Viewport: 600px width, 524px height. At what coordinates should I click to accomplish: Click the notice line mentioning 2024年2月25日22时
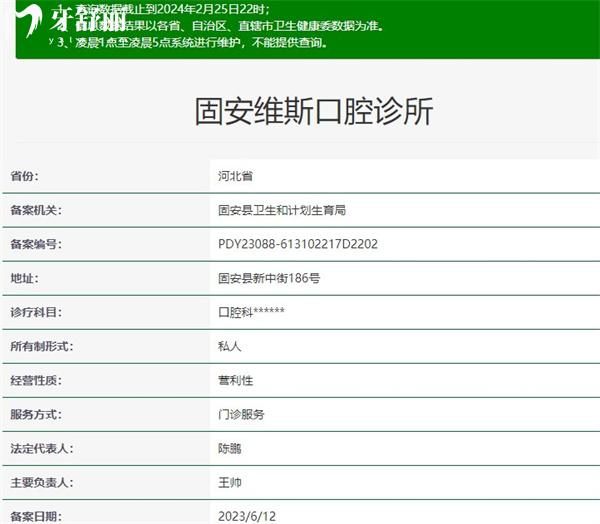pyautogui.click(x=164, y=9)
